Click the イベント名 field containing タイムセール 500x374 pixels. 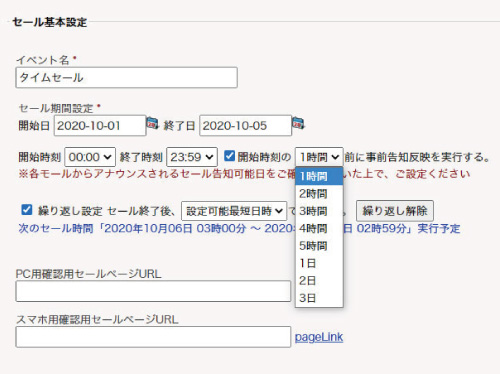point(126,78)
